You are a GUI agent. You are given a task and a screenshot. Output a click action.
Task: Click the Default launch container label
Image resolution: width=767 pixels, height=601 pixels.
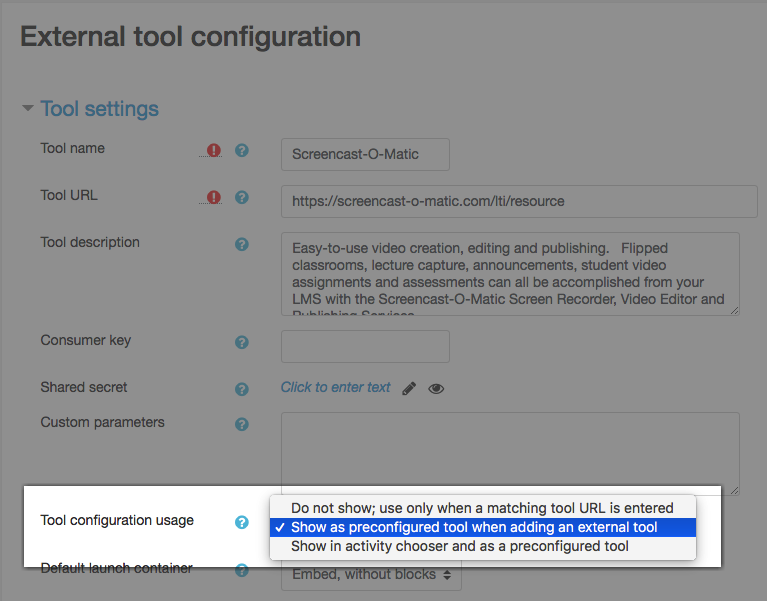(116, 568)
